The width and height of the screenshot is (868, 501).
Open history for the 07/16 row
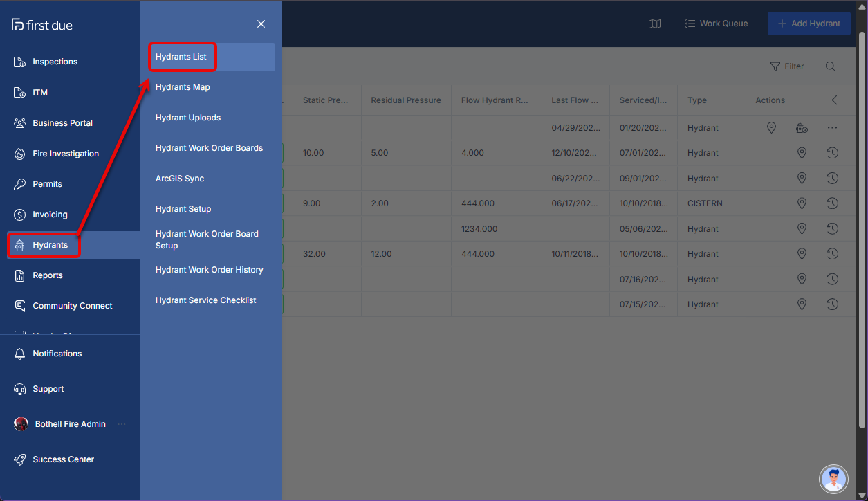point(832,279)
